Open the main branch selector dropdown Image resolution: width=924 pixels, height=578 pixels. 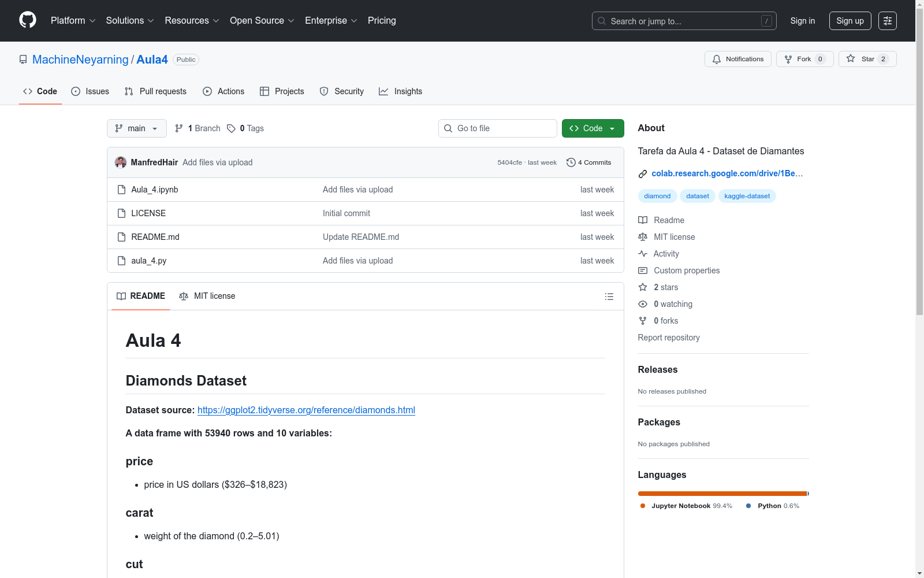(137, 128)
